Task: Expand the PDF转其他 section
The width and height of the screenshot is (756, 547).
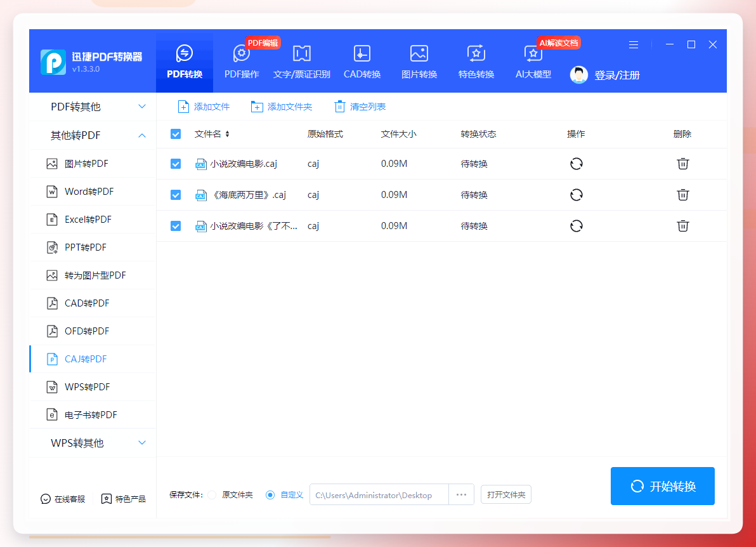Action: coord(93,107)
